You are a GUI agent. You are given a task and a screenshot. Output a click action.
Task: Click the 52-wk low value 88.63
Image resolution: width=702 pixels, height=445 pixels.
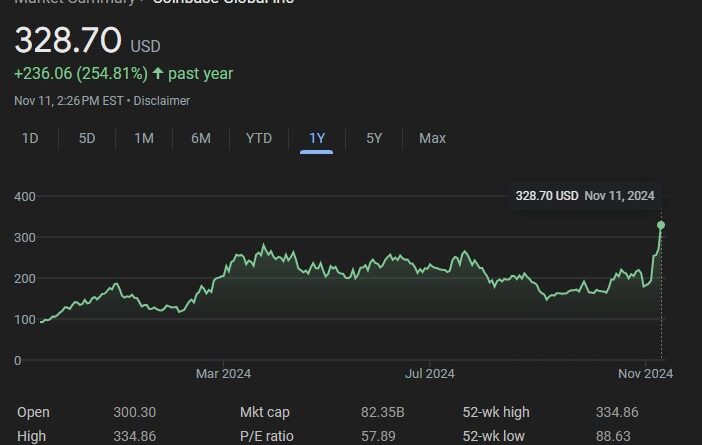(x=613, y=436)
